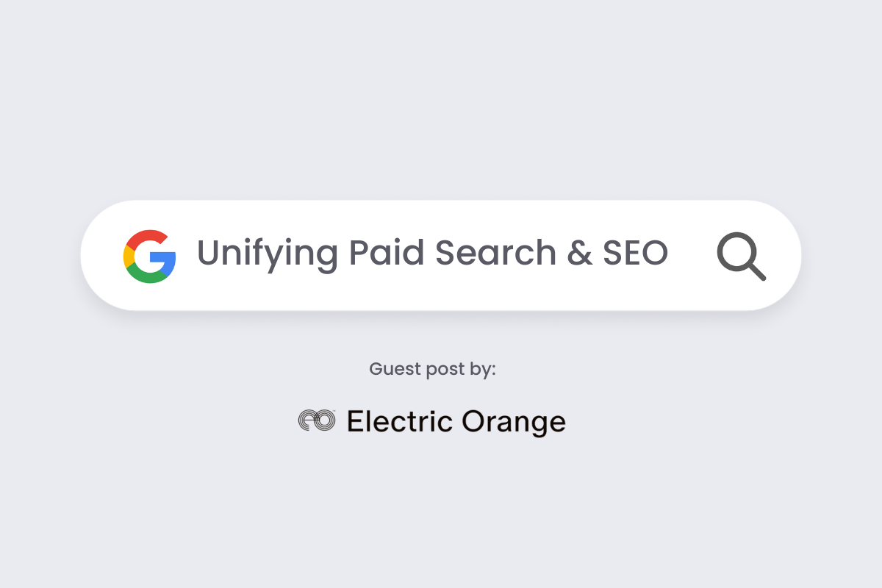Image resolution: width=882 pixels, height=588 pixels.
Task: Click "by:" in the guest post caption
Action: click(483, 369)
